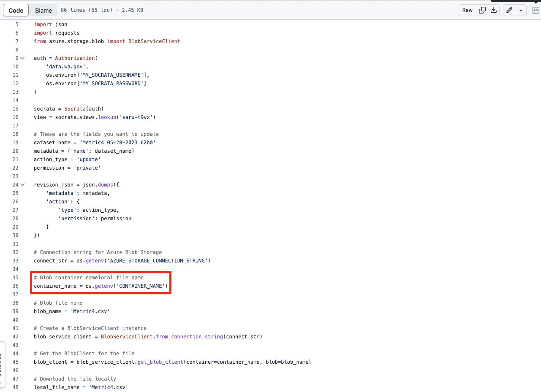Click BlobServiceClient in the import line
This screenshot has height=392, width=541.
[x=154, y=41]
